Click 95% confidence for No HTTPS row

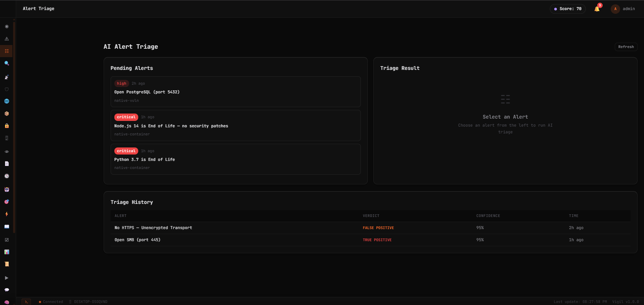(x=480, y=228)
